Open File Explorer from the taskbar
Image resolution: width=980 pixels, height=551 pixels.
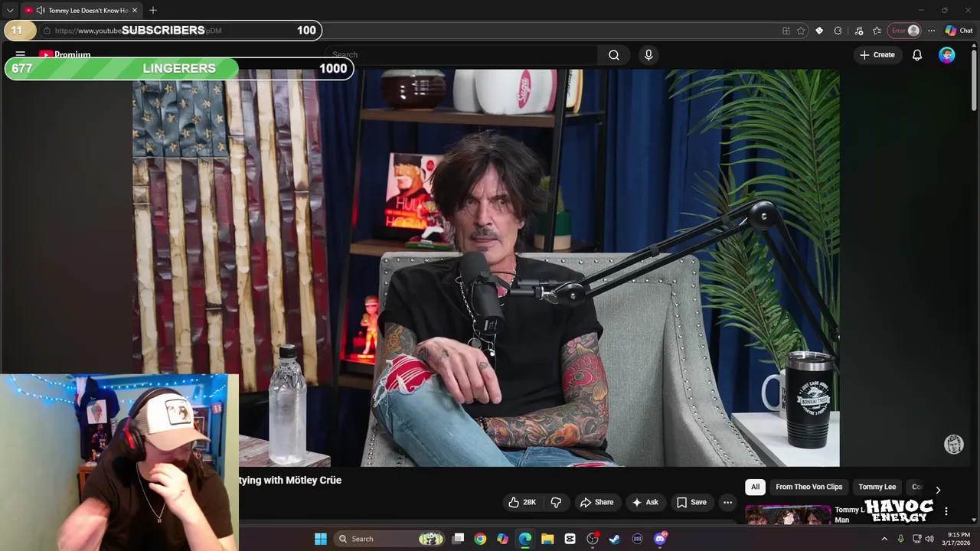(547, 539)
